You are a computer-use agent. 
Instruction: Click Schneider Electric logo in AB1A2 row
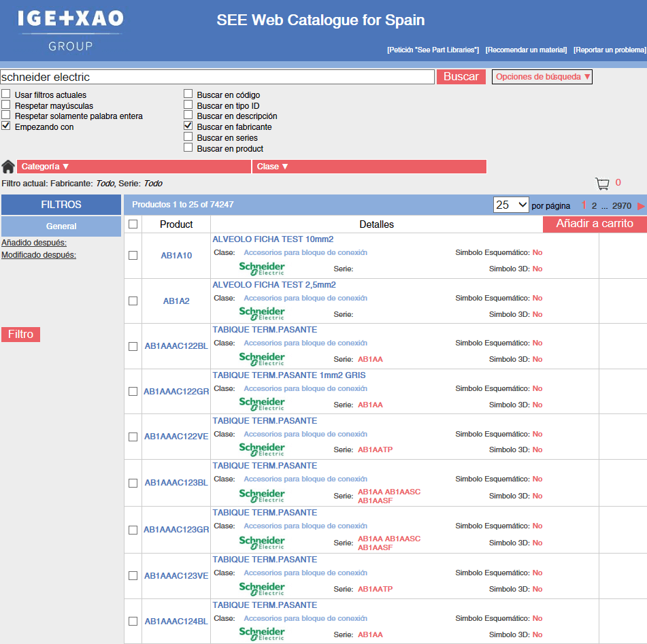pos(262,313)
